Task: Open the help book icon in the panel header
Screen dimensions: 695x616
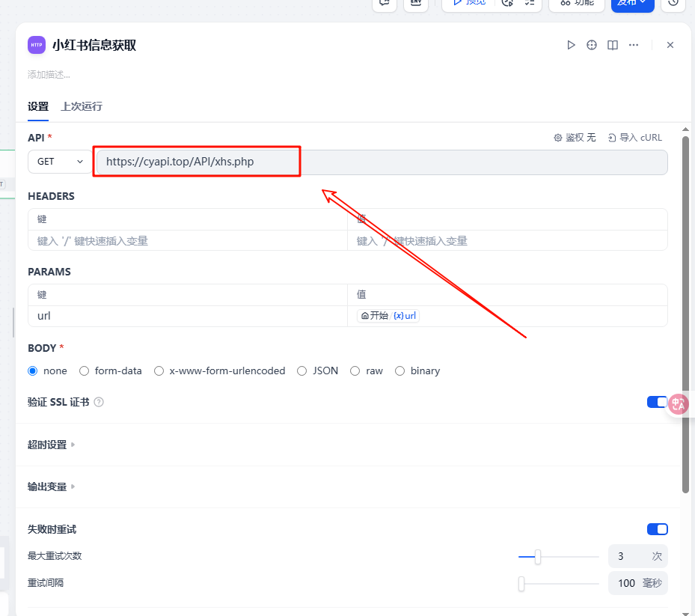Action: point(613,45)
